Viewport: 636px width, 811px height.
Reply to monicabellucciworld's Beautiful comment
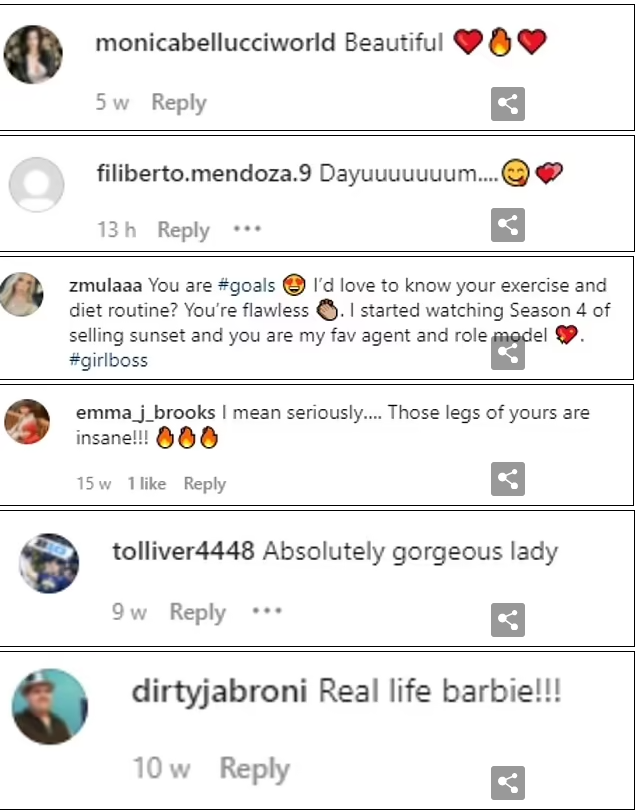pos(179,103)
